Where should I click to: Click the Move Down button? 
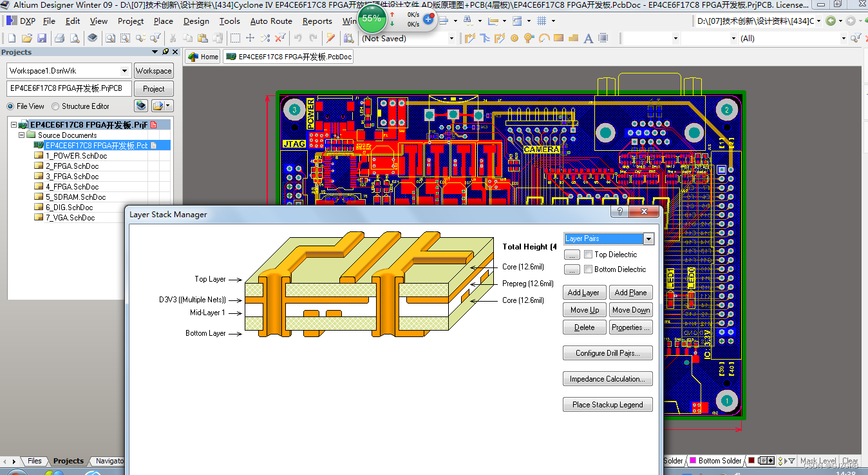pos(630,310)
